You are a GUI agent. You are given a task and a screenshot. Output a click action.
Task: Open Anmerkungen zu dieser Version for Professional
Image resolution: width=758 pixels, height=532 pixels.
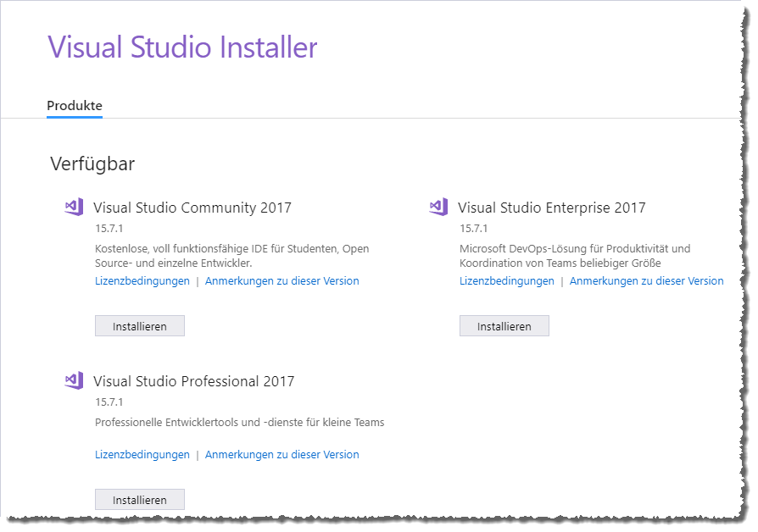click(x=280, y=454)
